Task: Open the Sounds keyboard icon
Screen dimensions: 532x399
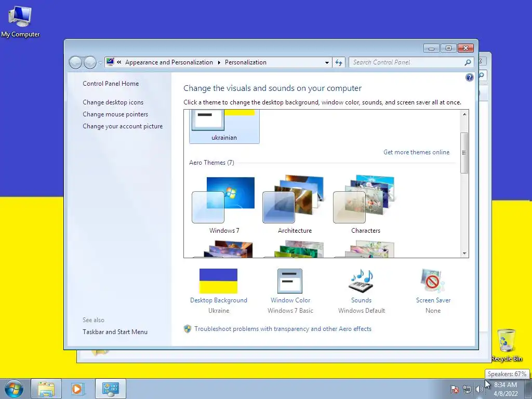Action: click(x=362, y=281)
